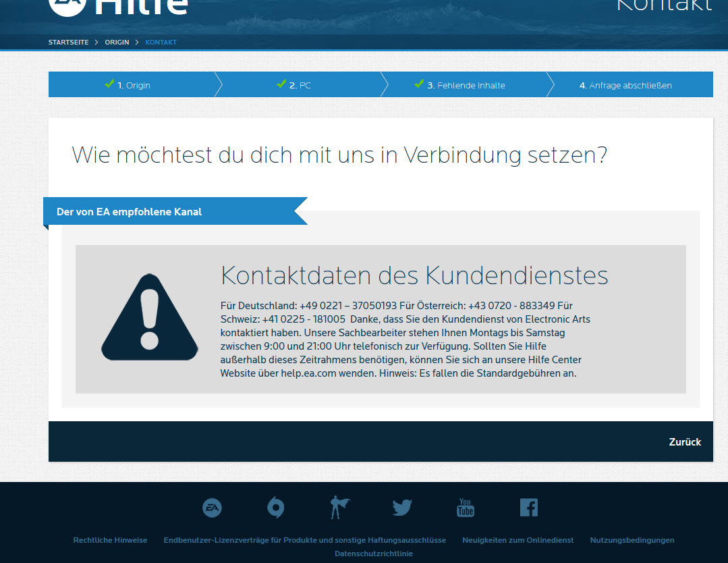Image resolution: width=728 pixels, height=563 pixels.
Task: Click the Zurück button
Action: 685,441
